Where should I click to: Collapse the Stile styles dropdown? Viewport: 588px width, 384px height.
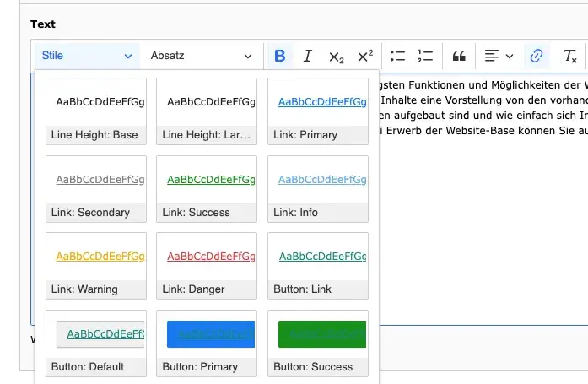pyautogui.click(x=87, y=57)
